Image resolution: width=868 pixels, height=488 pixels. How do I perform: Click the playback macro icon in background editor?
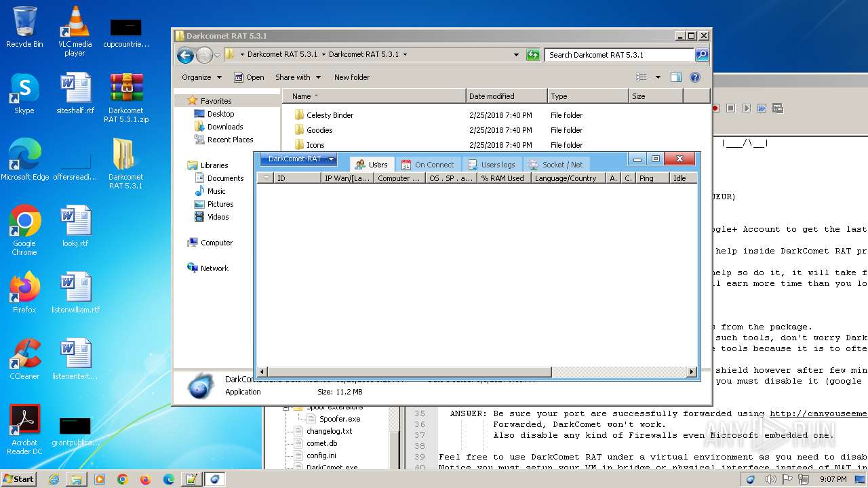(x=746, y=108)
